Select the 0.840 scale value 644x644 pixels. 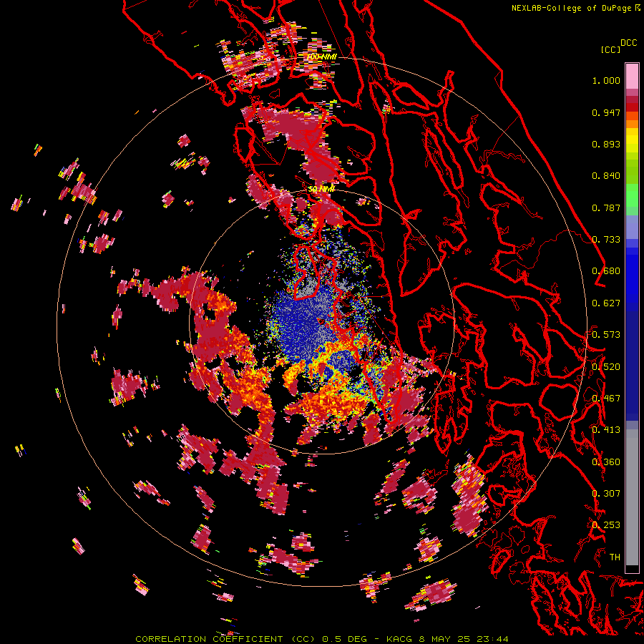pyautogui.click(x=606, y=176)
